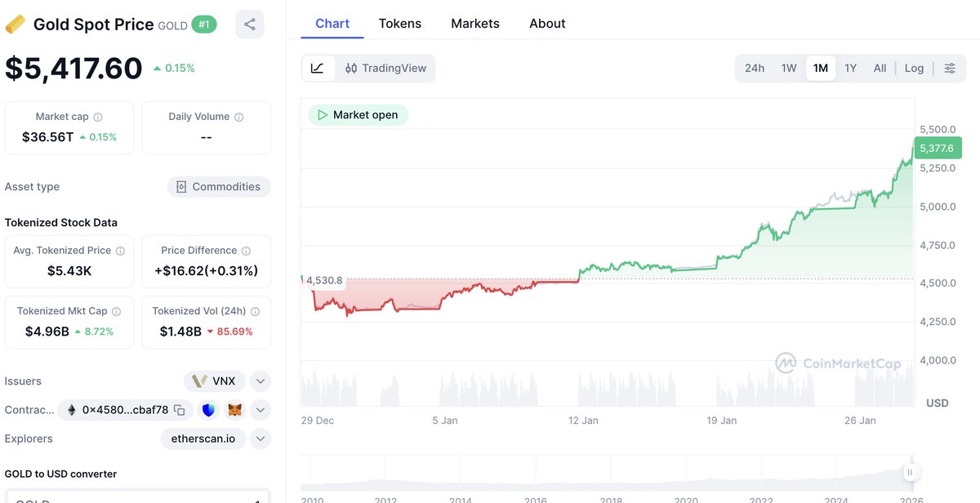Image resolution: width=980 pixels, height=503 pixels.
Task: Select the 1Y time range
Action: [x=850, y=69]
